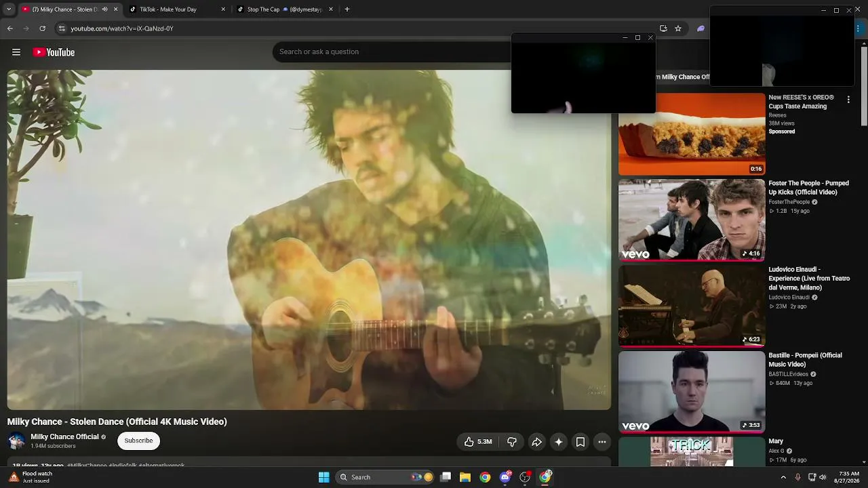Close the TikTok - Make Your Day tab
The height and width of the screenshot is (488, 868).
coord(223,9)
